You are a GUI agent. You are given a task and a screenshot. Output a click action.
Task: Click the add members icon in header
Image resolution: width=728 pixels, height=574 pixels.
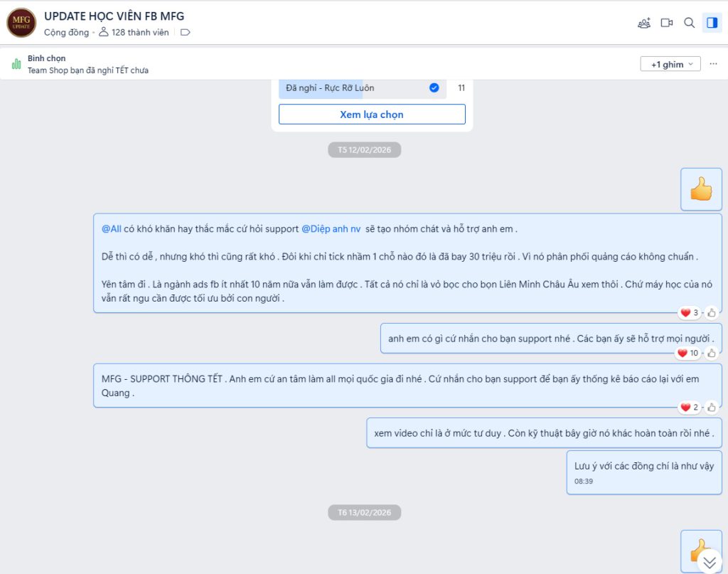point(644,23)
